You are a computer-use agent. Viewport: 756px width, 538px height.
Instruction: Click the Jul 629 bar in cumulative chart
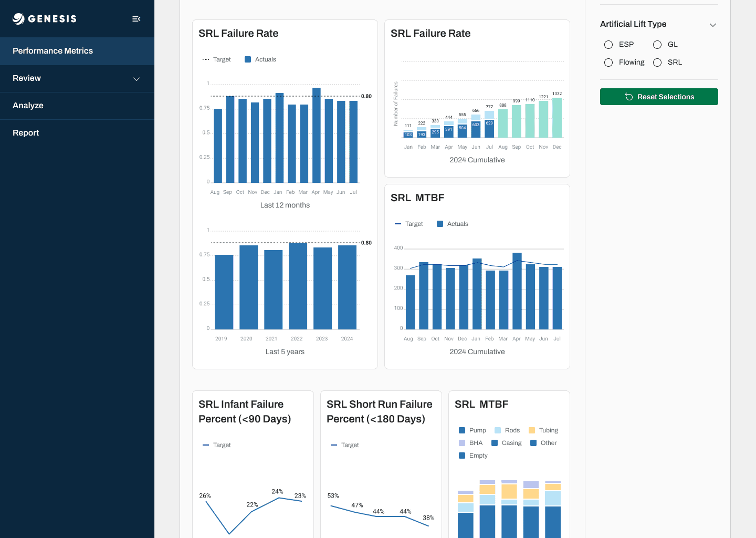[489, 128]
